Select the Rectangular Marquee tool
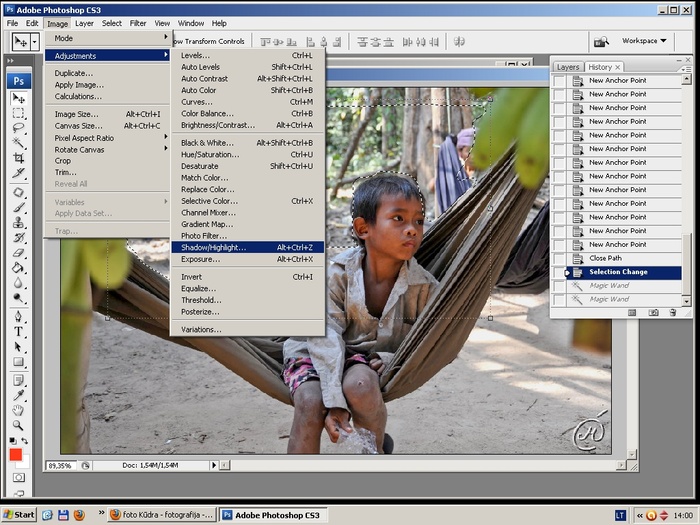 (x=18, y=113)
